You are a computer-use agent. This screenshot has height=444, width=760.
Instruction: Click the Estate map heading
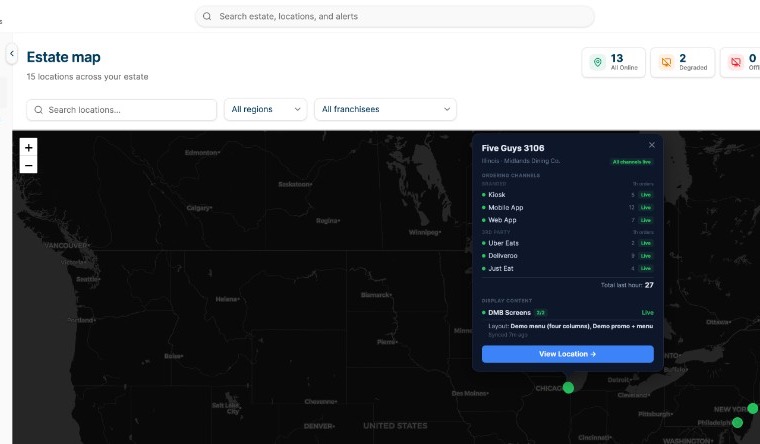pyautogui.click(x=63, y=57)
